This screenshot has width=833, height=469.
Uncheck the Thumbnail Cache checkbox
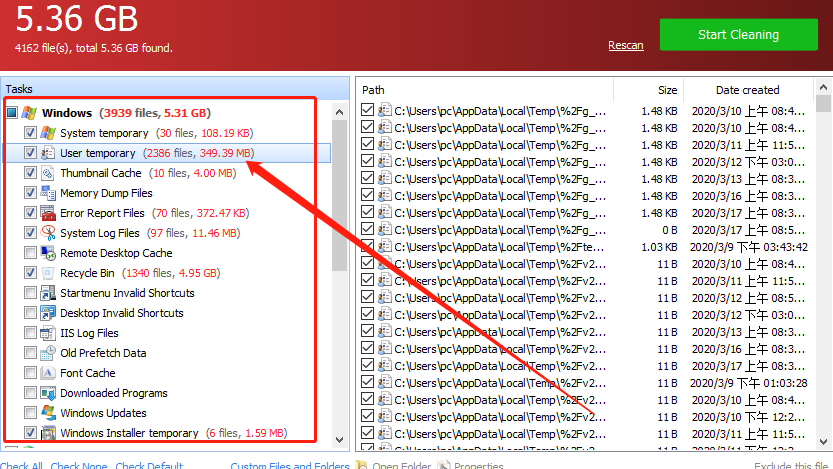[30, 173]
